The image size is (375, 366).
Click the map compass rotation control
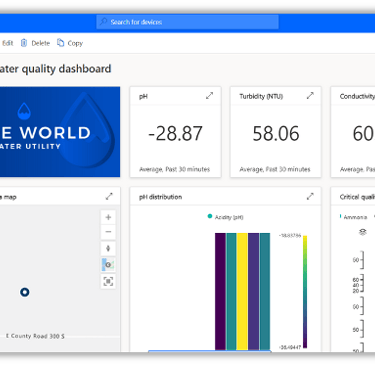(108, 248)
